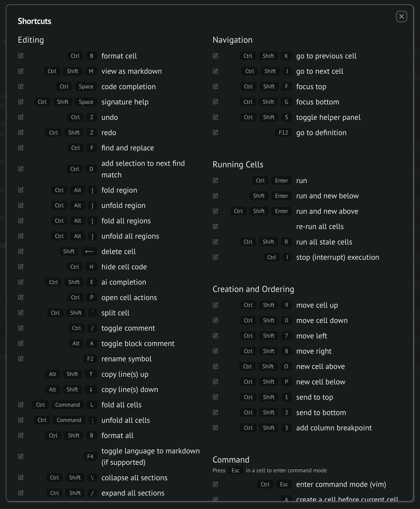Edit the stop (interrupt) execution shortcut
The width and height of the screenshot is (420, 509).
[216, 257]
